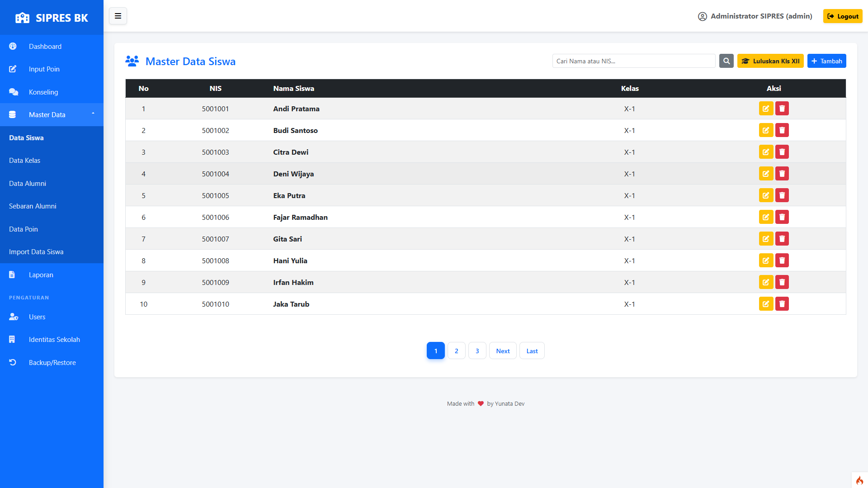
Task: Click Luluskan Kls XII button
Action: click(x=770, y=61)
